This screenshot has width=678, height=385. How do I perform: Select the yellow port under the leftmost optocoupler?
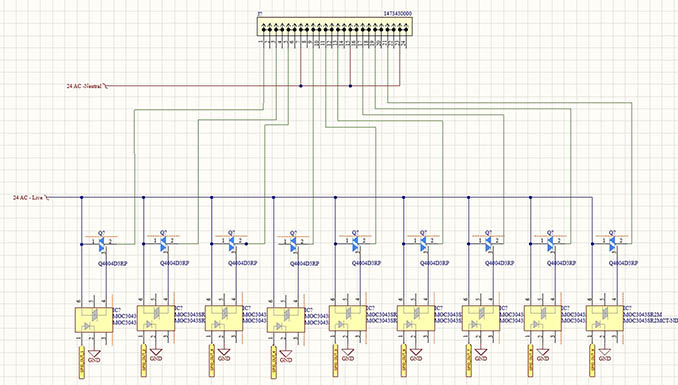tap(82, 361)
